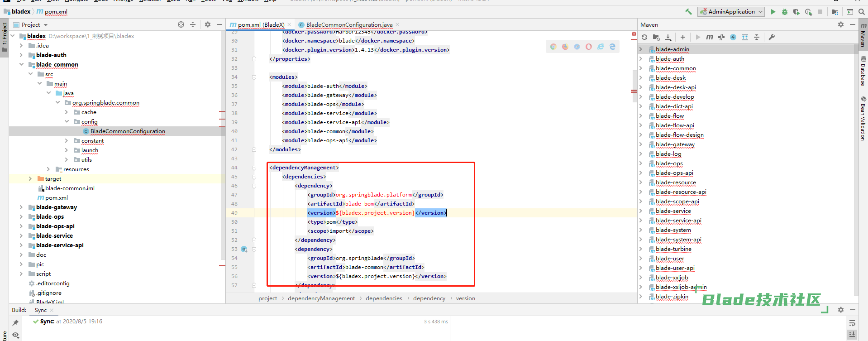The image size is (868, 341).
Task: Toggle the eye view options in Build panel
Action: click(x=15, y=335)
